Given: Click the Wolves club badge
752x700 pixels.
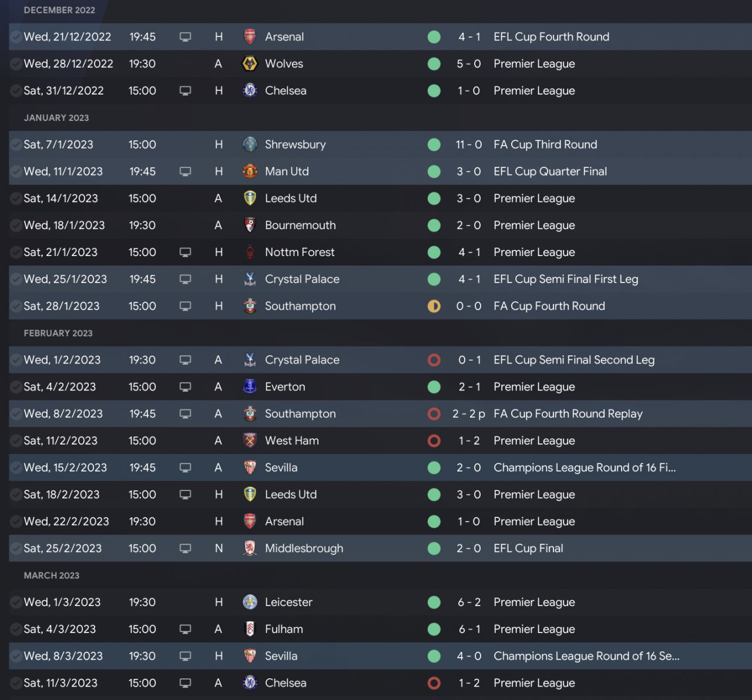Looking at the screenshot, I should coord(250,63).
